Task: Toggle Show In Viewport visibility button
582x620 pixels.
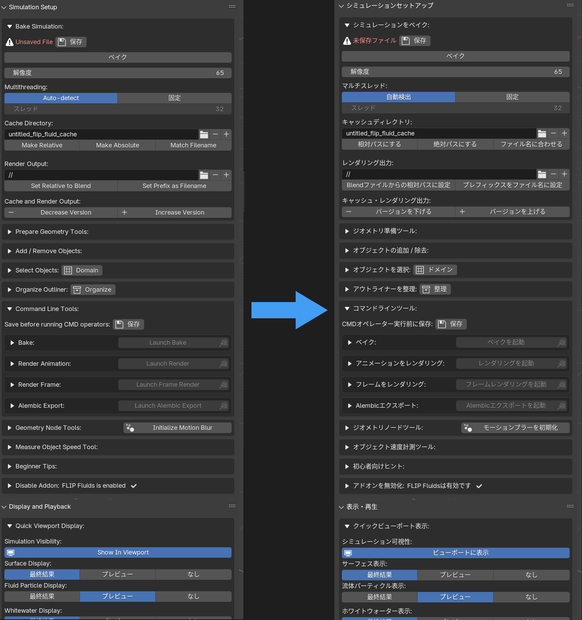Action: click(118, 552)
